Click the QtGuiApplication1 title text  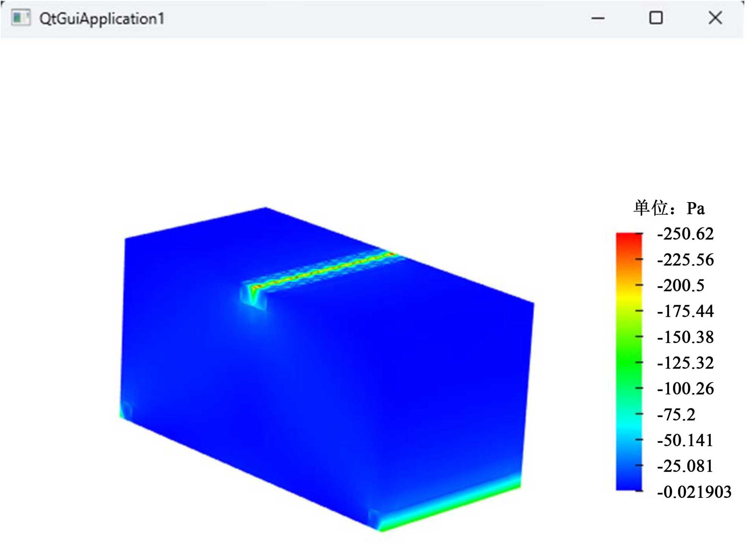102,19
